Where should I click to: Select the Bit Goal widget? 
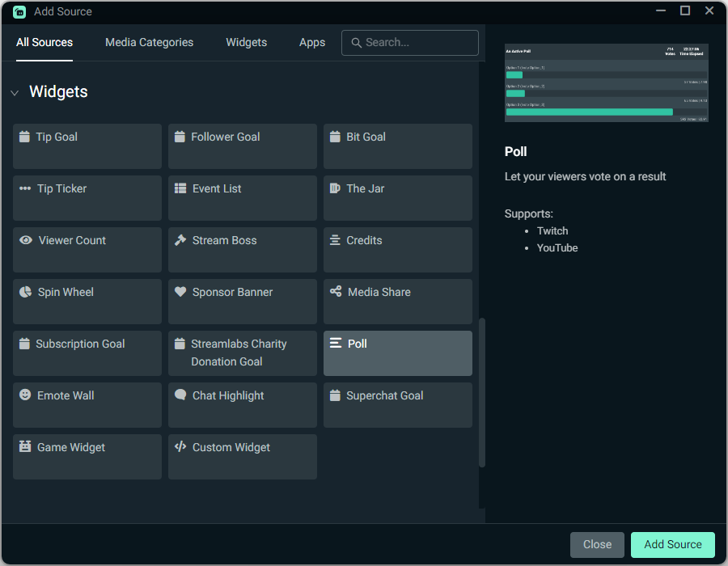click(397, 146)
